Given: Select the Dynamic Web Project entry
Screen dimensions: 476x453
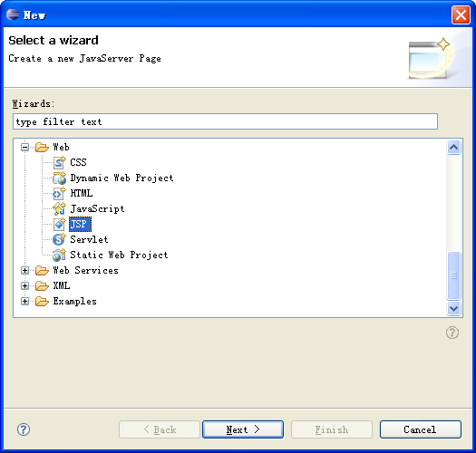Looking at the screenshot, I should point(121,178).
